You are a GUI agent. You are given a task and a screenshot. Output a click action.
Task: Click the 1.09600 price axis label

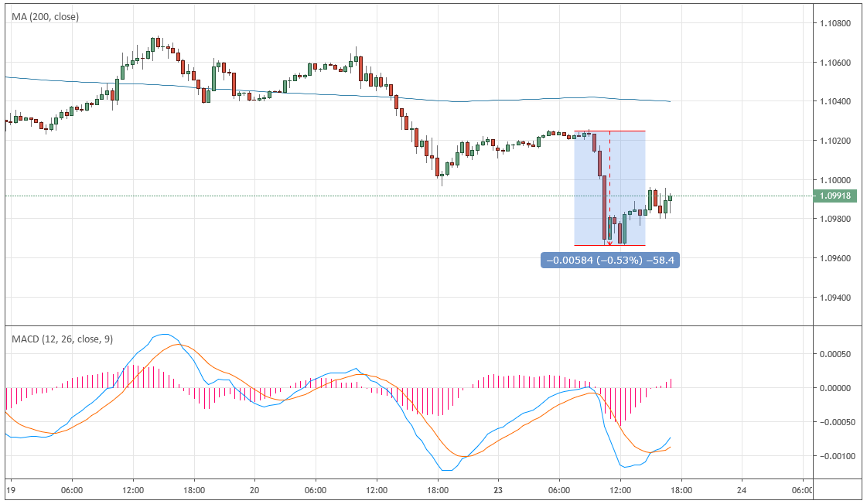tap(835, 258)
